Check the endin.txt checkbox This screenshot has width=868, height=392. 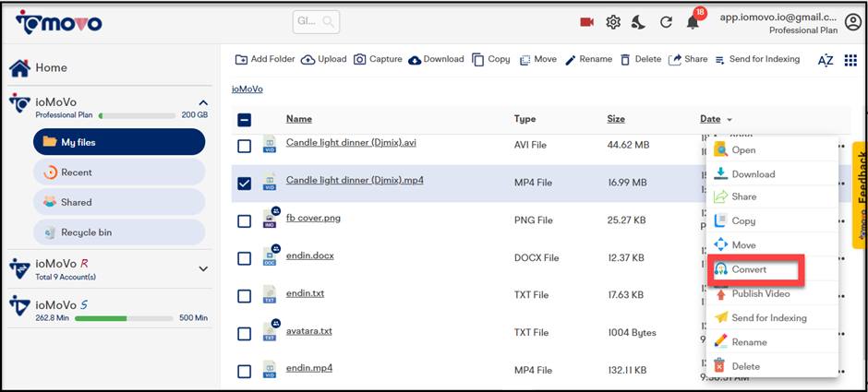[244, 296]
